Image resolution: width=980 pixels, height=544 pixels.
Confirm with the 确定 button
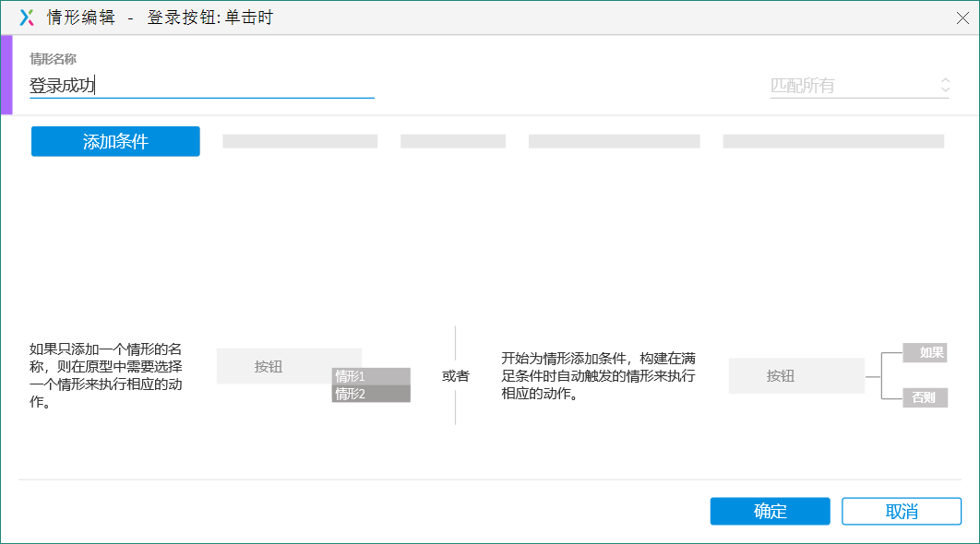[770, 511]
